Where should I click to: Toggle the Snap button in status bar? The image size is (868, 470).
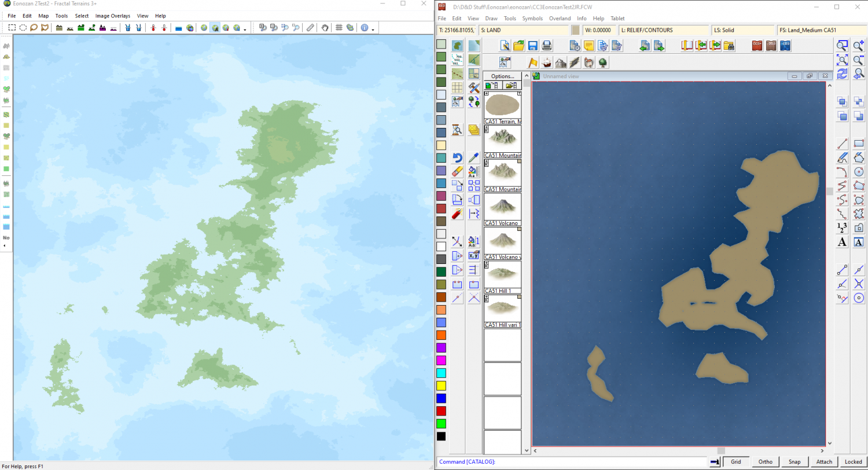pos(795,462)
